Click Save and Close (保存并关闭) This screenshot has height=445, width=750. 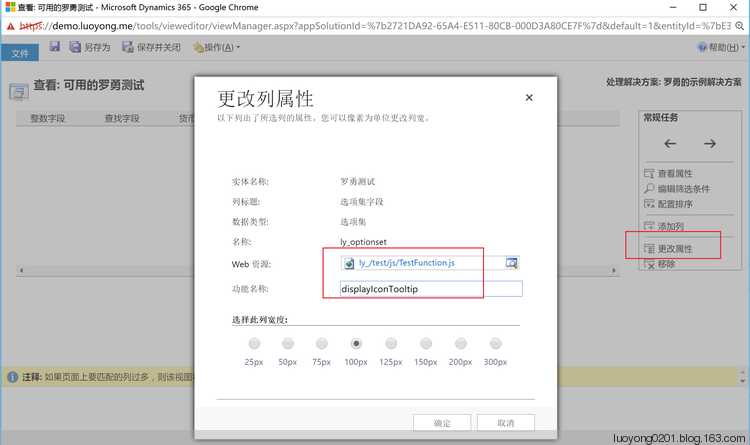pyautogui.click(x=152, y=47)
